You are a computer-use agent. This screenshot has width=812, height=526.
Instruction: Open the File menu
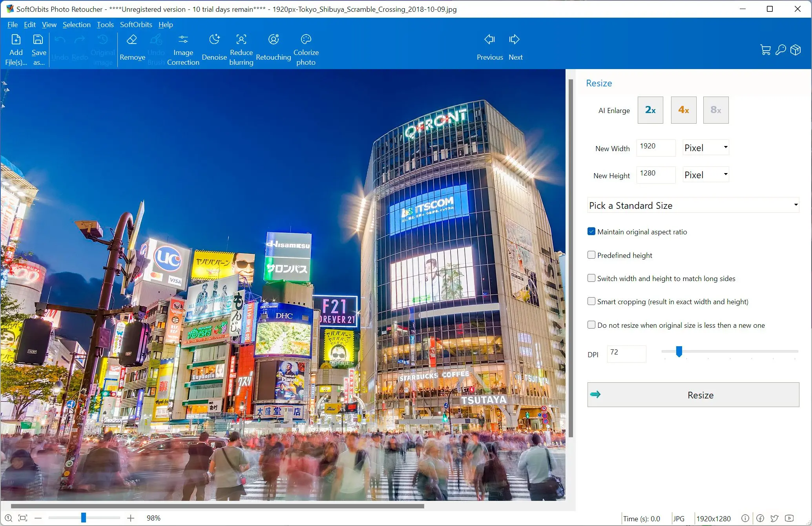(x=11, y=24)
